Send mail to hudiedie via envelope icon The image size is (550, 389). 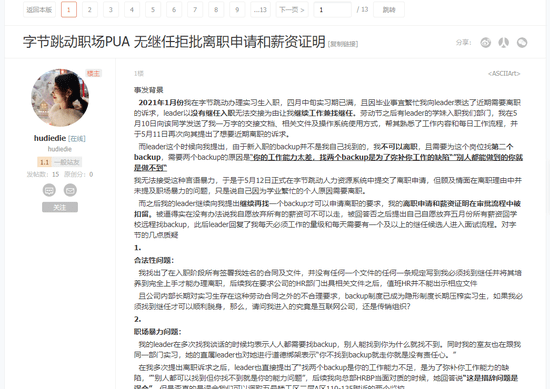click(x=70, y=190)
